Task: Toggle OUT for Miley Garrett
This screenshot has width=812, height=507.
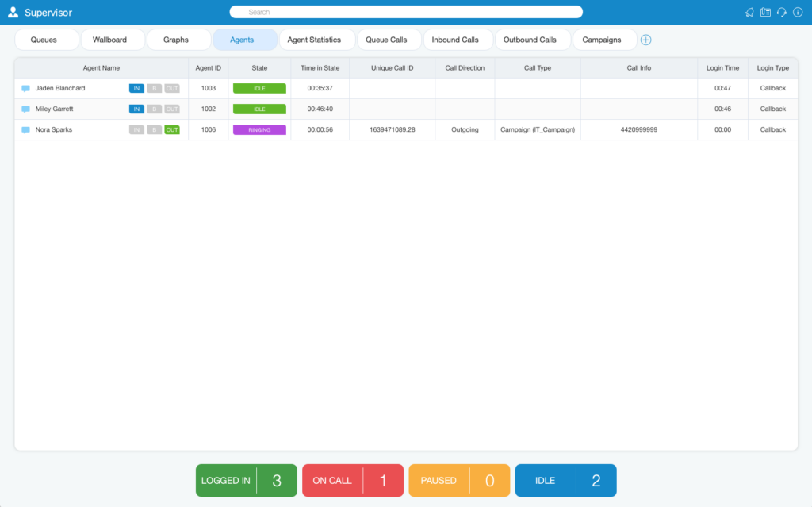Action: pyautogui.click(x=172, y=109)
